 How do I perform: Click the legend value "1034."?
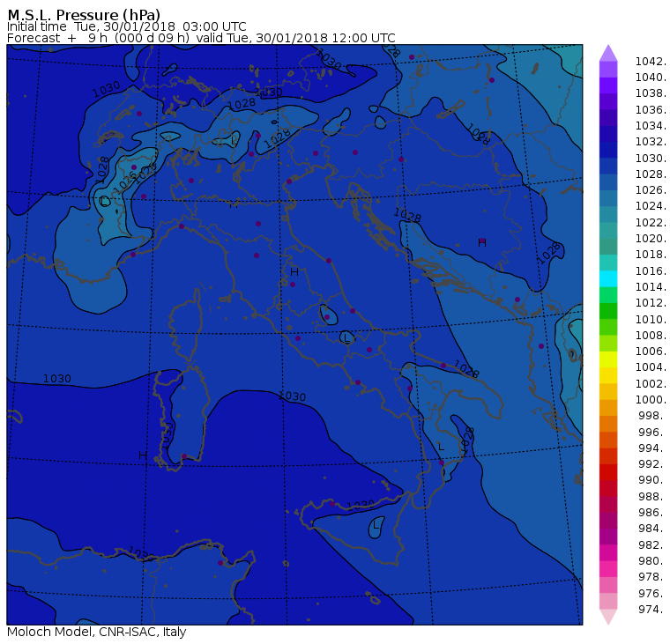pyautogui.click(x=651, y=126)
